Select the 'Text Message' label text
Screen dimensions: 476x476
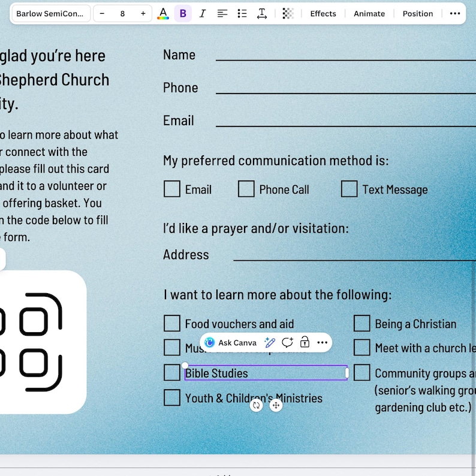pos(395,189)
